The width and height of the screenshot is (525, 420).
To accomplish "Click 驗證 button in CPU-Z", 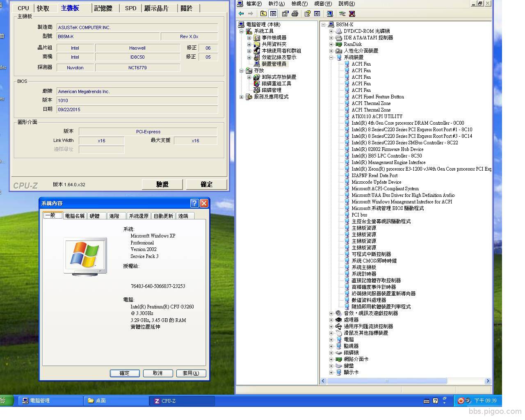I will click(x=162, y=185).
